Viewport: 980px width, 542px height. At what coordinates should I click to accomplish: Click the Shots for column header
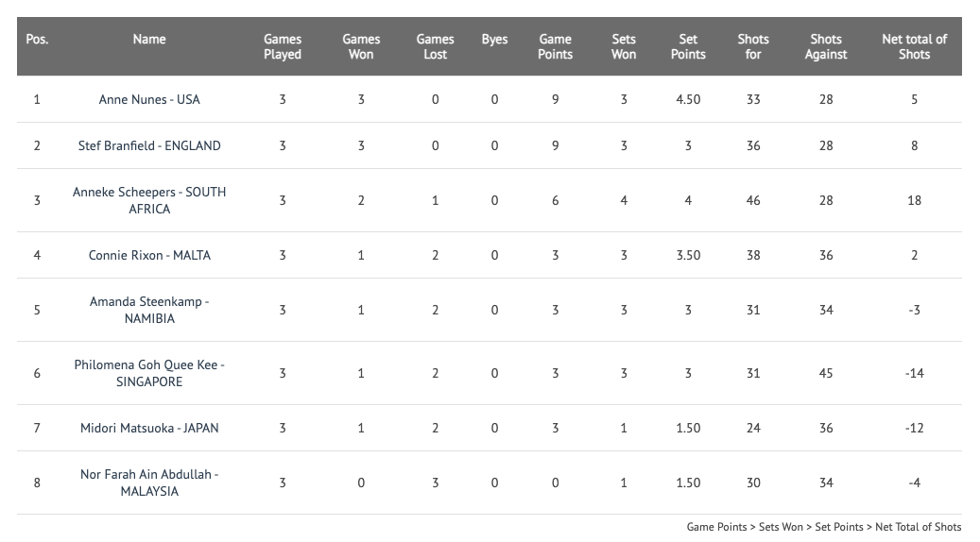(x=753, y=47)
